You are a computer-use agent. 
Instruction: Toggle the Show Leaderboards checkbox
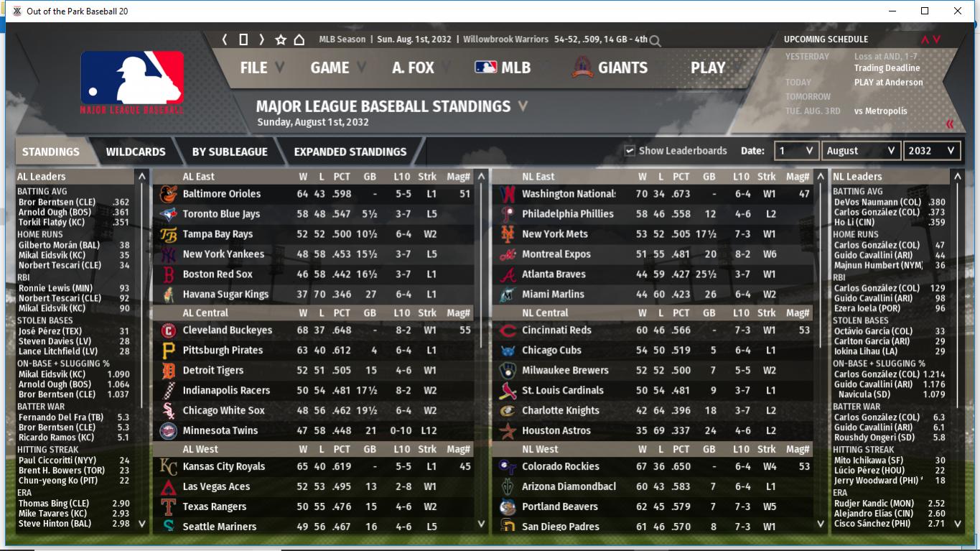[630, 151]
